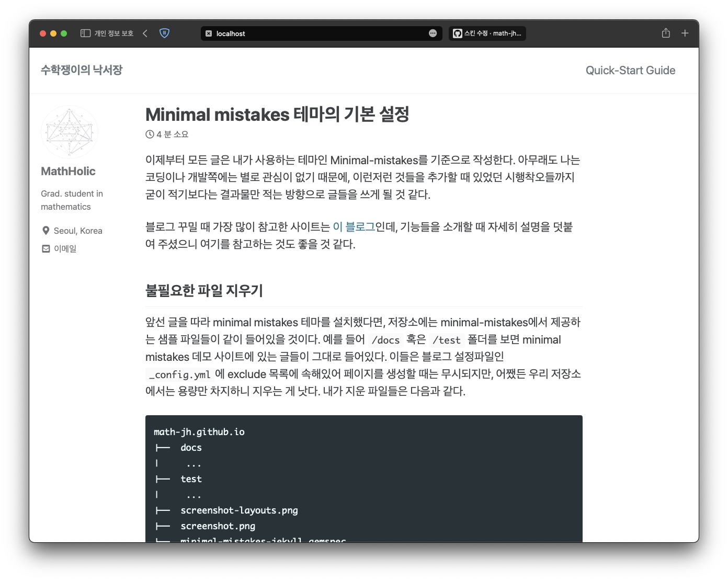Click the '개인 정보 보호' private browsing label
Screen dimensions: 728x581
[113, 33]
